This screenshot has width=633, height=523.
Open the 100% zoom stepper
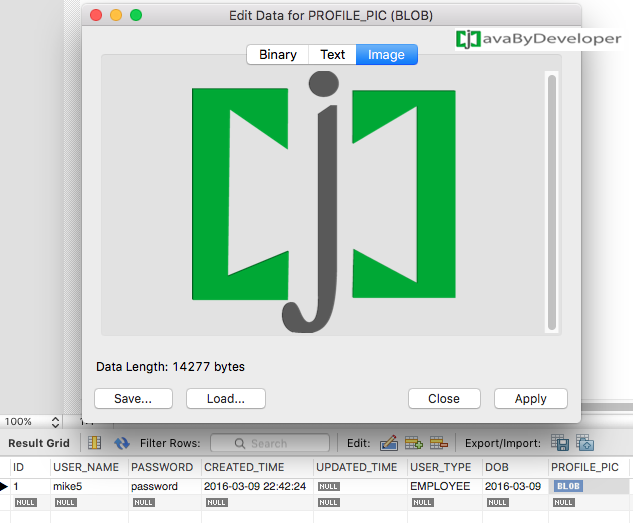click(x=56, y=422)
